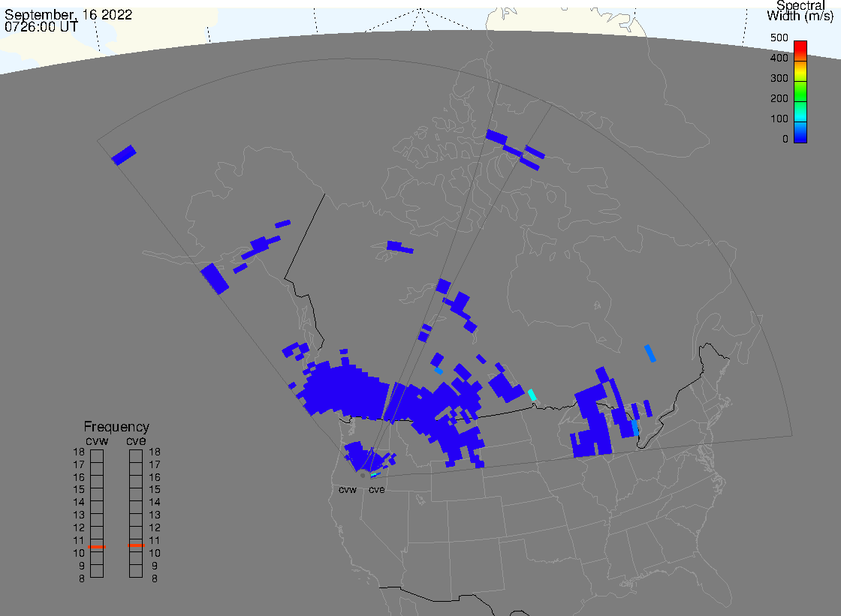Click the "8" label beside the cve frequency bar
Viewport: 841px width, 616px height.
pyautogui.click(x=155, y=579)
